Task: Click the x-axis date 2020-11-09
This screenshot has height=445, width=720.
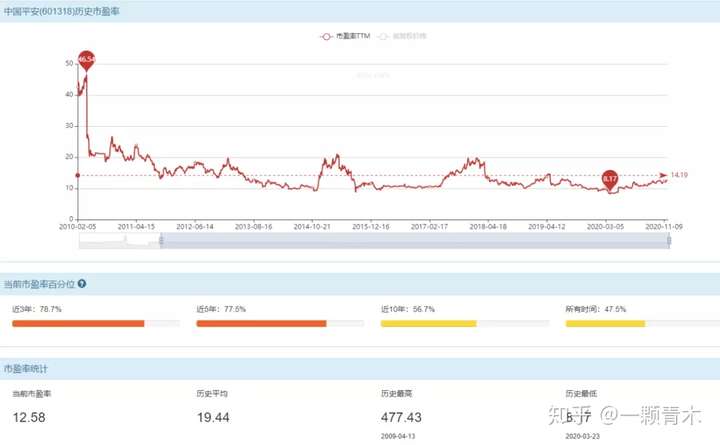Action: point(664,227)
